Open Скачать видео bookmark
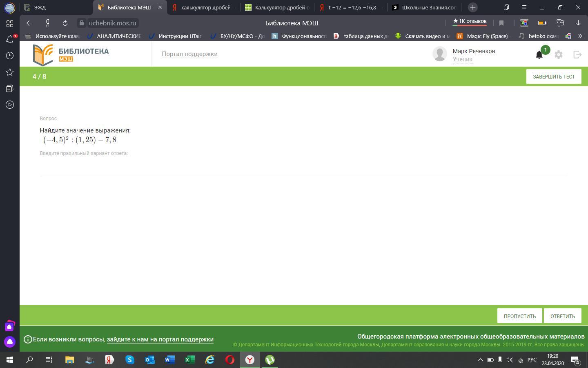The width and height of the screenshot is (588, 368). (x=422, y=36)
